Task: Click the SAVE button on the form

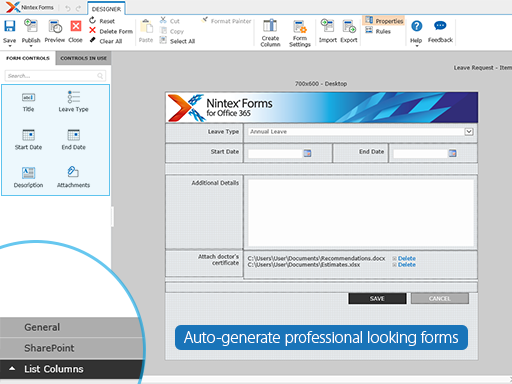Action: click(377, 299)
